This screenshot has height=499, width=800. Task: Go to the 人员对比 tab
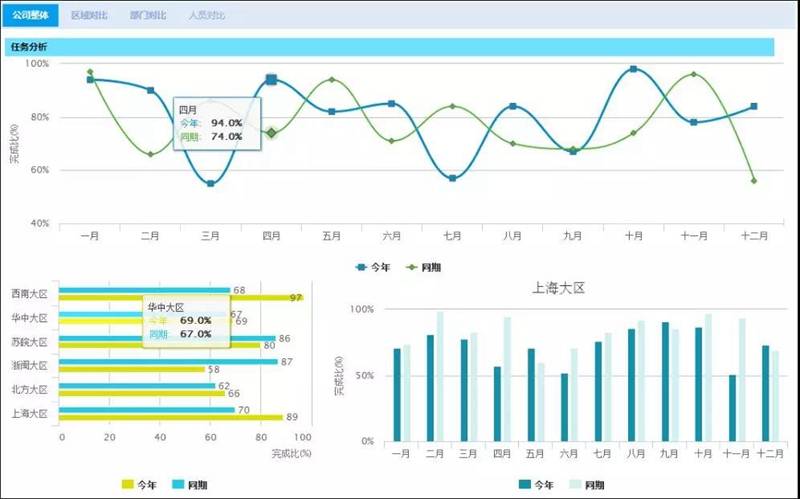206,16
